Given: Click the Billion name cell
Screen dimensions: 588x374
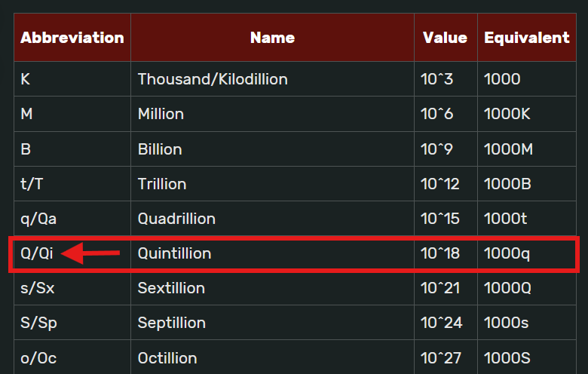Looking at the screenshot, I should click(x=160, y=149).
